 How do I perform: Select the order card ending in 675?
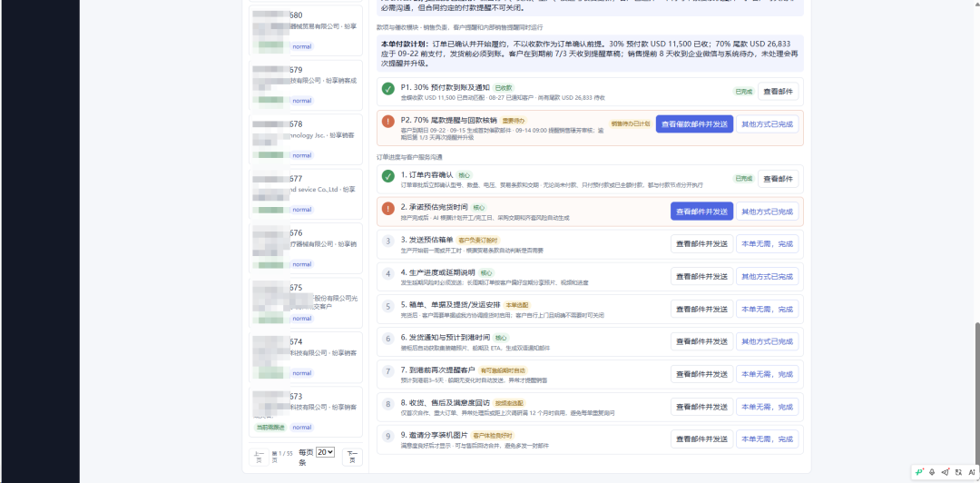[306, 303]
